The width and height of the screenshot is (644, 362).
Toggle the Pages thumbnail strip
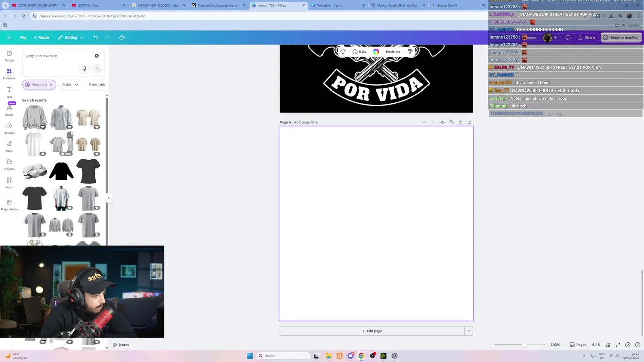pos(578,345)
